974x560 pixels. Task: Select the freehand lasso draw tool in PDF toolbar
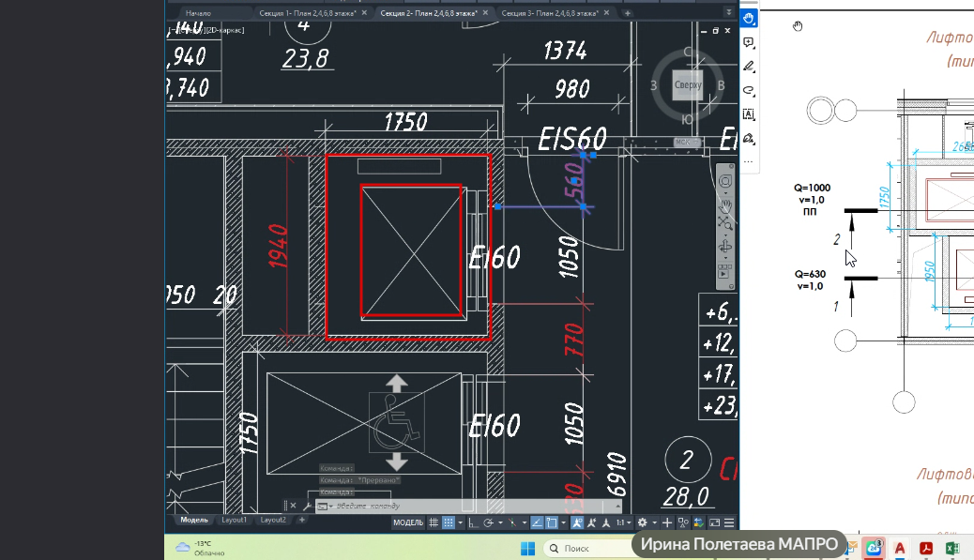[x=749, y=91]
